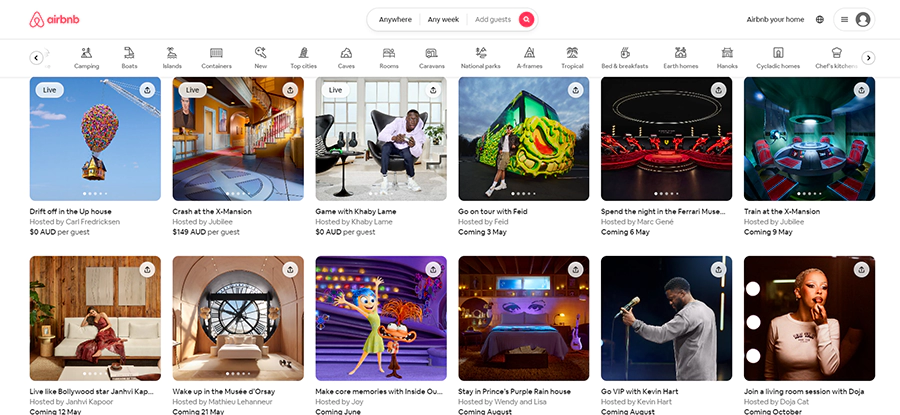
Task: Click the Cycladic homes category icon
Action: click(778, 53)
